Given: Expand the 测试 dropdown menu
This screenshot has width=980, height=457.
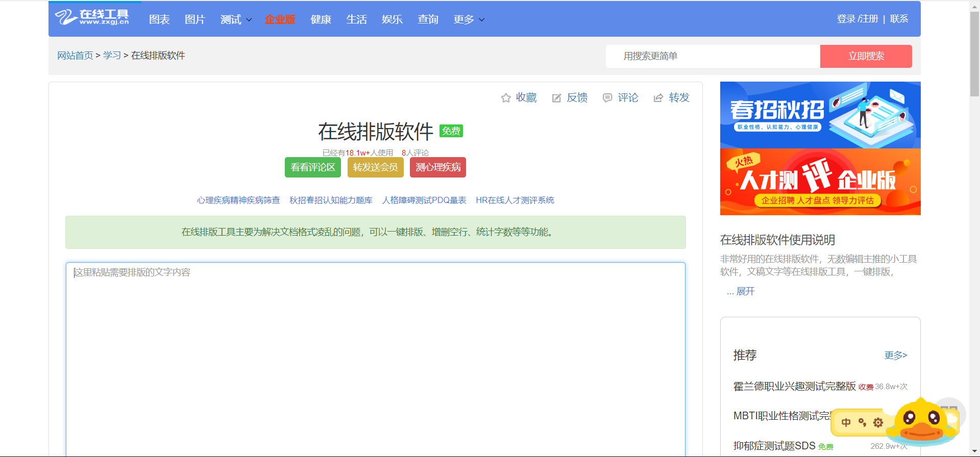Looking at the screenshot, I should [236, 19].
